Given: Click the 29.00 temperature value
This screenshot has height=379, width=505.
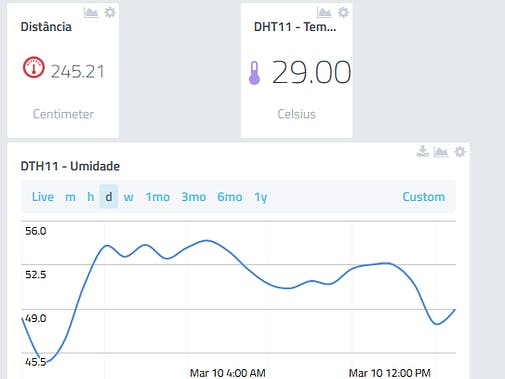Looking at the screenshot, I should point(311,72).
